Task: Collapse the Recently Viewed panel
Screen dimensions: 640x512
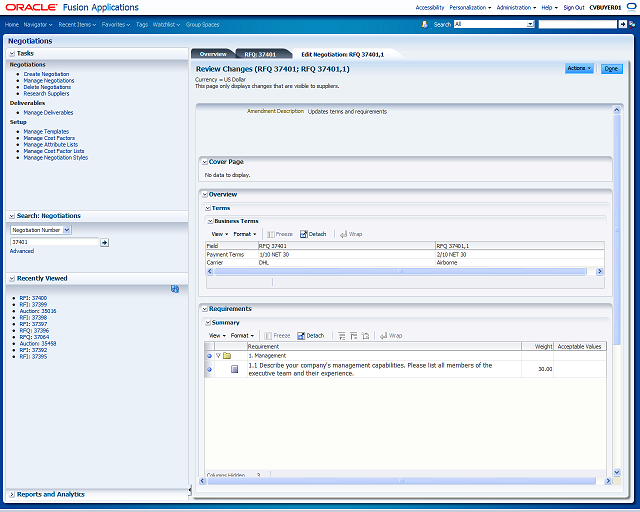Action: [12, 278]
